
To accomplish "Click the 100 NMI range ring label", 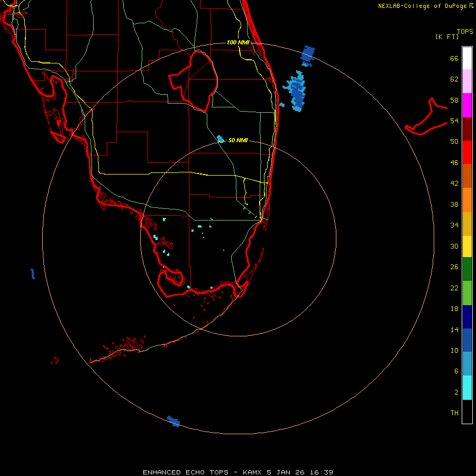I will (x=238, y=42).
